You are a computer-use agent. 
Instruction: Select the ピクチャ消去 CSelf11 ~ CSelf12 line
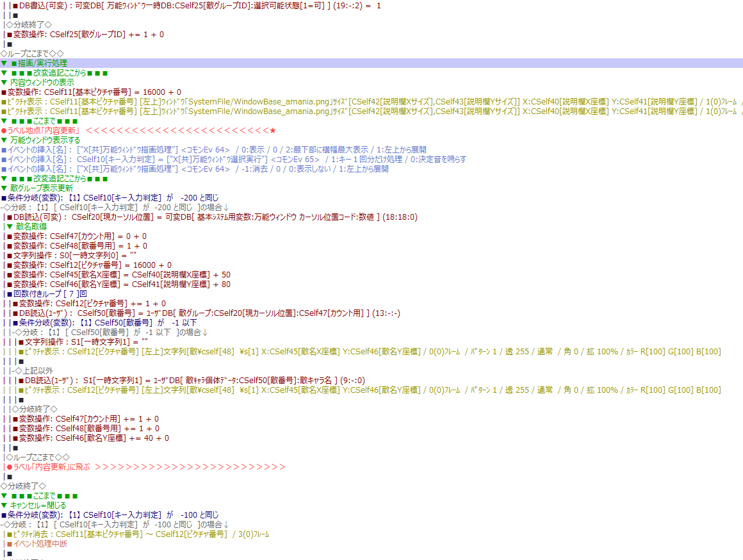click(x=138, y=534)
